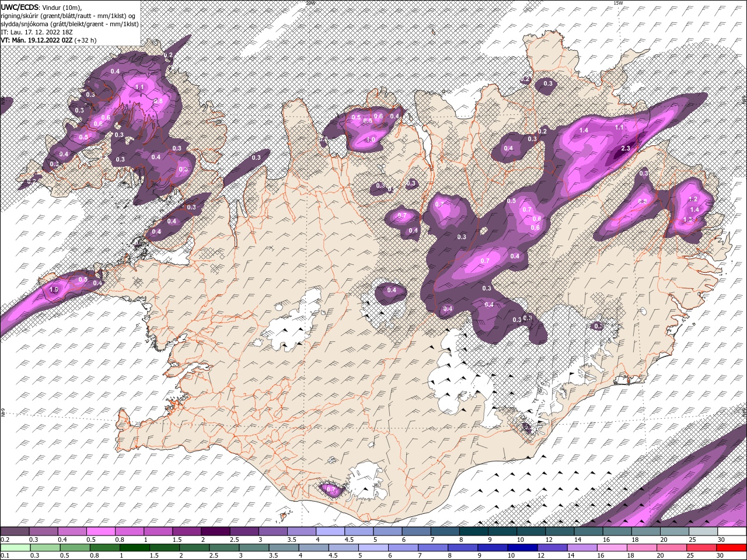Click the palest green 0.1 legend swatch
The height and width of the screenshot is (560, 747).
coord(15,548)
